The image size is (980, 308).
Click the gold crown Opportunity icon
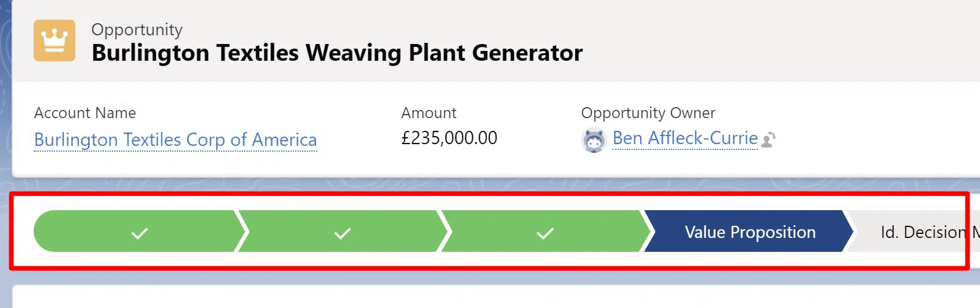click(55, 41)
